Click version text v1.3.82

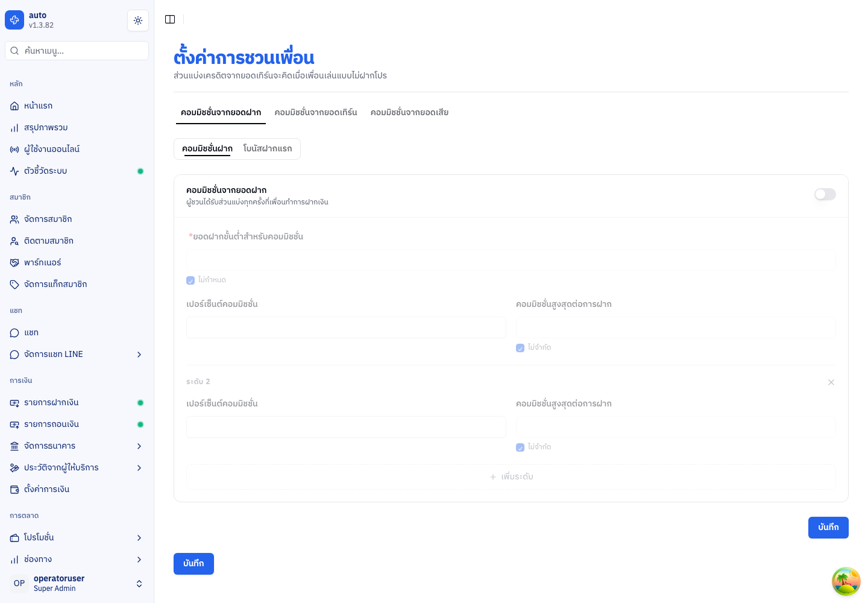[41, 25]
